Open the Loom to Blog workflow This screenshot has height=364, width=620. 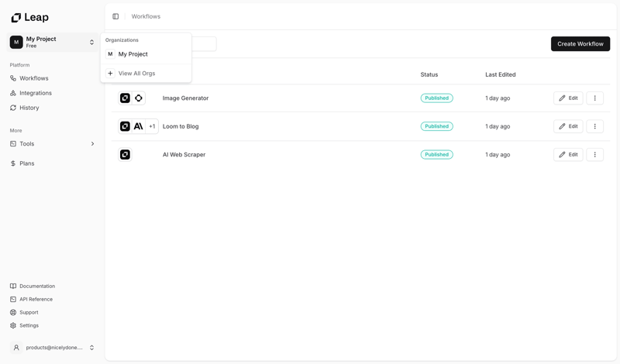(181, 126)
